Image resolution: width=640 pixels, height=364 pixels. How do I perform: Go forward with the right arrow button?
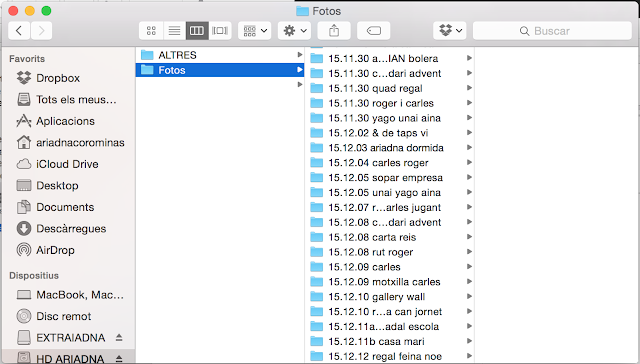(x=41, y=31)
